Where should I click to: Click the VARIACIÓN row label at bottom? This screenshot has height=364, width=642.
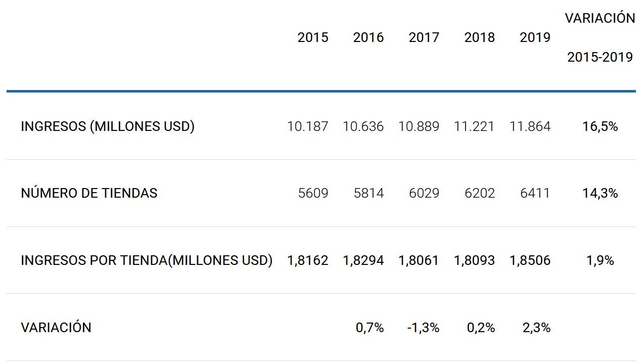[56, 328]
